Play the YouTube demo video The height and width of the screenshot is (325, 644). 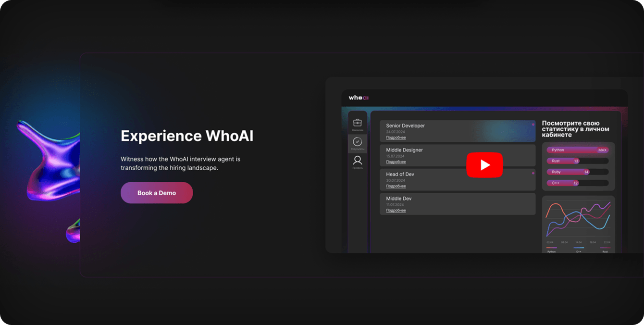[x=484, y=165]
